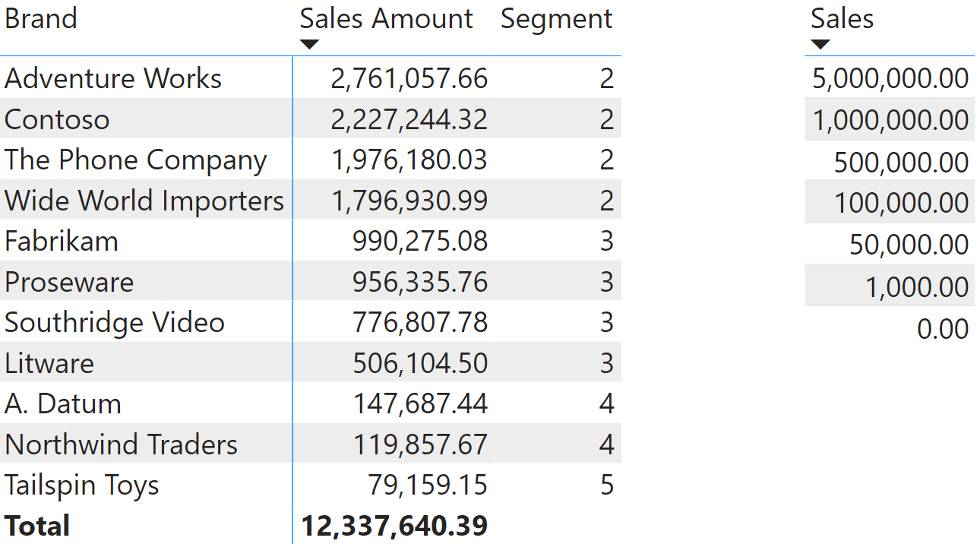This screenshot has width=980, height=544.
Task: Sort by the Brand column header
Action: click(x=41, y=18)
